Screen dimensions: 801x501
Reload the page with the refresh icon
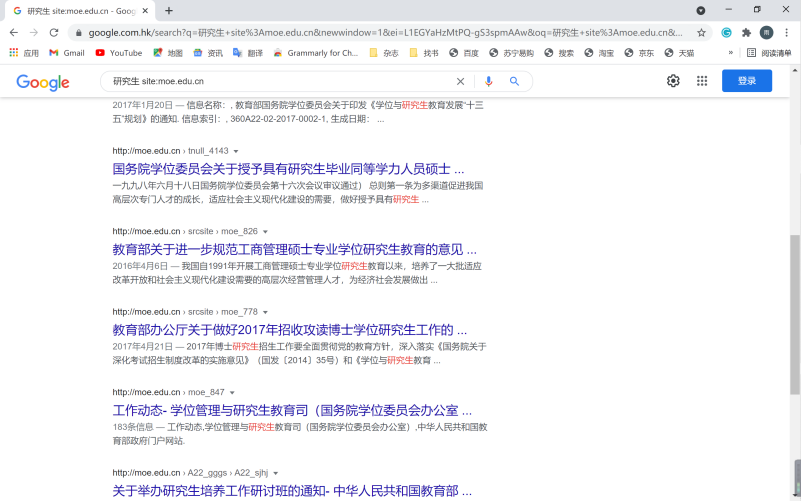(54, 33)
